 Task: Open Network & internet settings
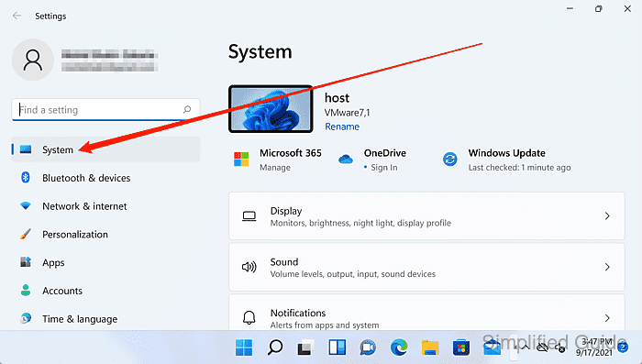(105, 206)
